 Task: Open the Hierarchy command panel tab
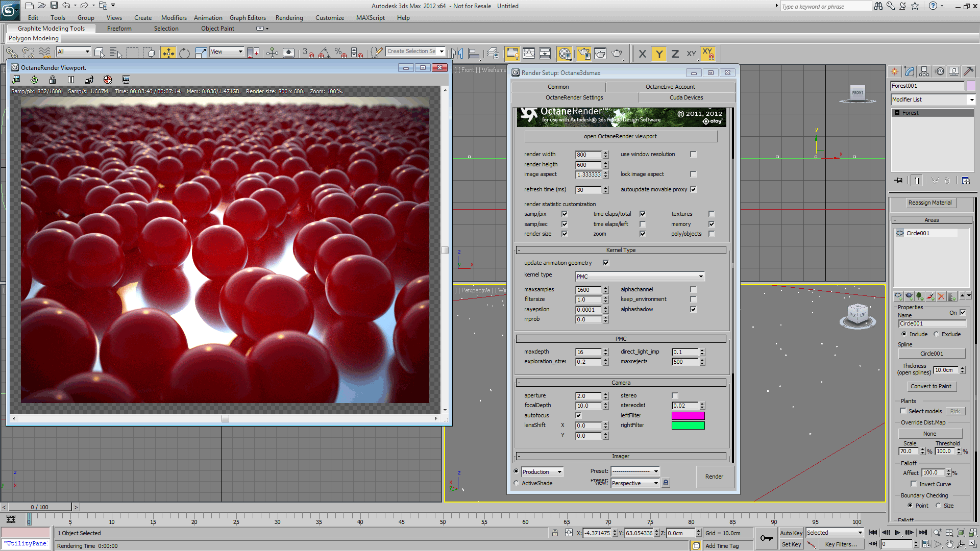(x=924, y=71)
